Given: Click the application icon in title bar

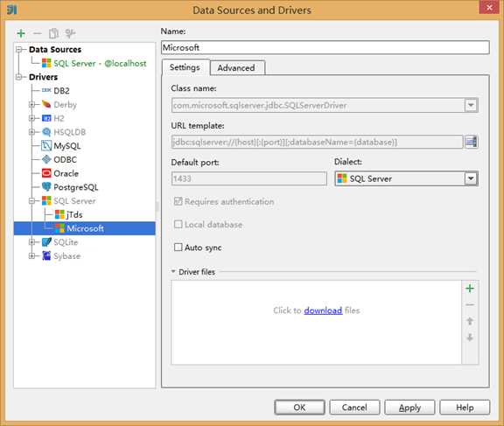Looking at the screenshot, I should point(12,10).
